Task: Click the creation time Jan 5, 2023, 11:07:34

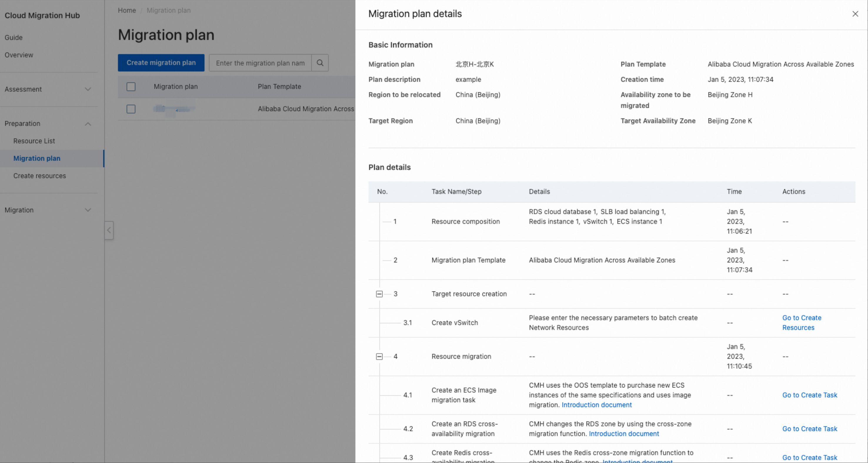Action: click(x=740, y=79)
